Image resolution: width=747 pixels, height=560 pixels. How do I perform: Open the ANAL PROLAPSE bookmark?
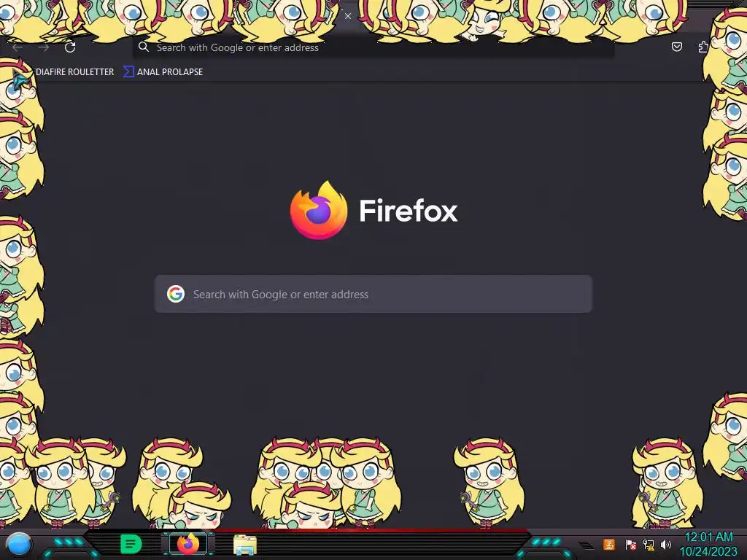click(x=163, y=72)
